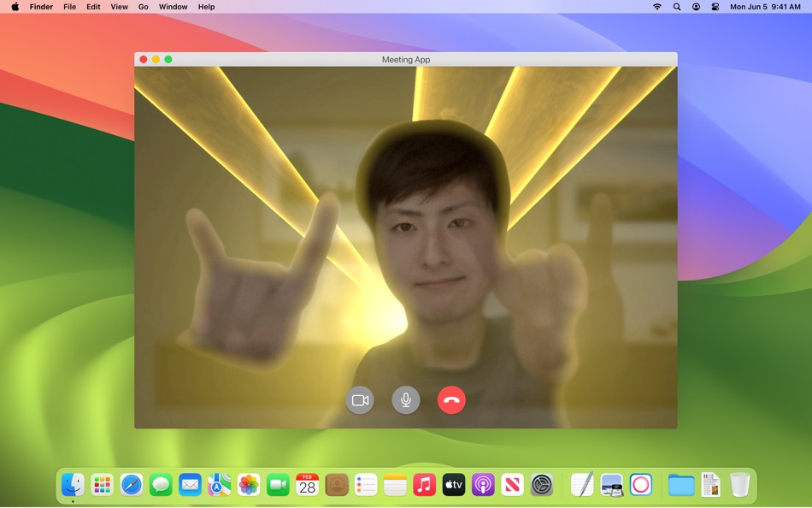Open Spotlight search from the menu bar

676,7
